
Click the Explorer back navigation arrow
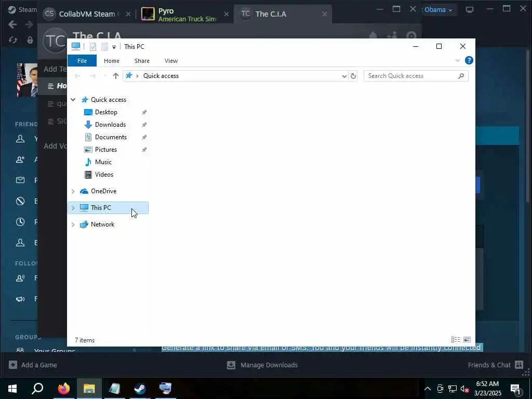point(77,76)
